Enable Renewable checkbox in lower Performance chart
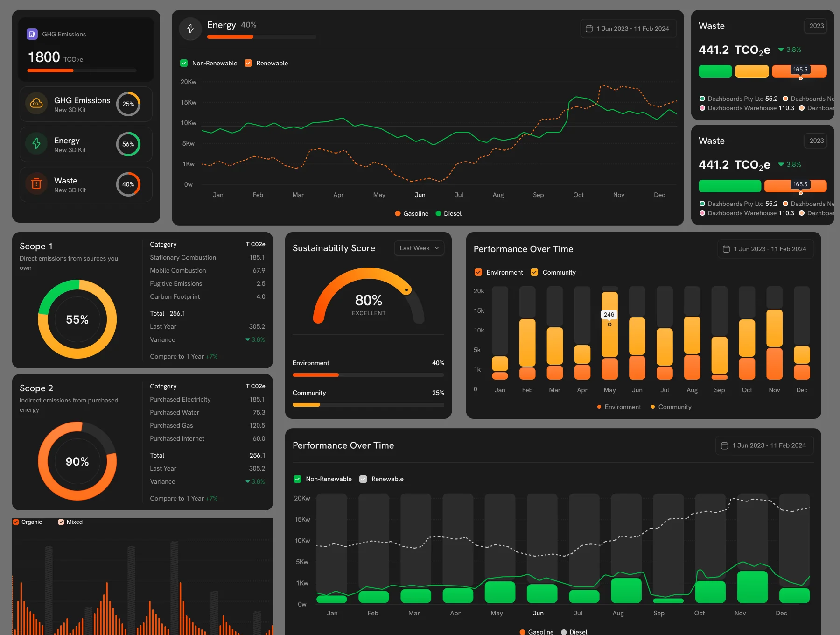840x635 pixels. (x=363, y=479)
